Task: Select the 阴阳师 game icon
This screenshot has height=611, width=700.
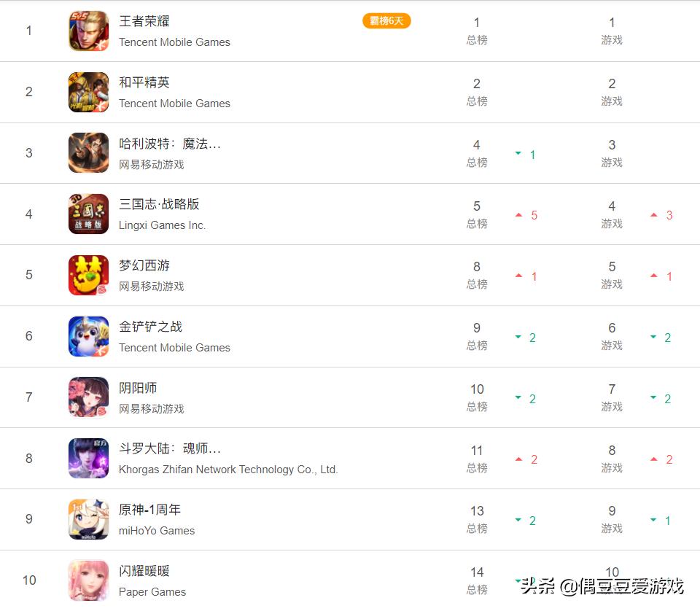Action: point(88,397)
